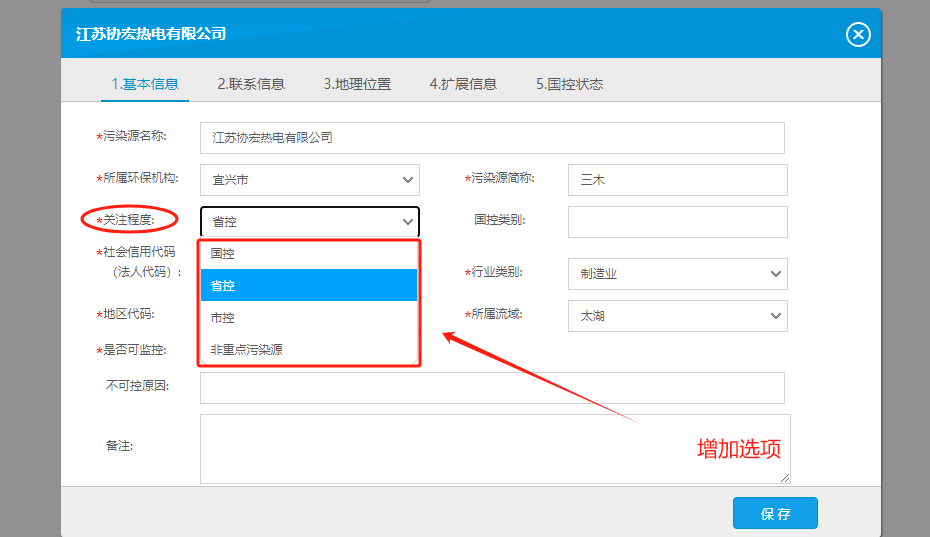
Task: Click the 污染源简称 input field
Action: [x=677, y=180]
